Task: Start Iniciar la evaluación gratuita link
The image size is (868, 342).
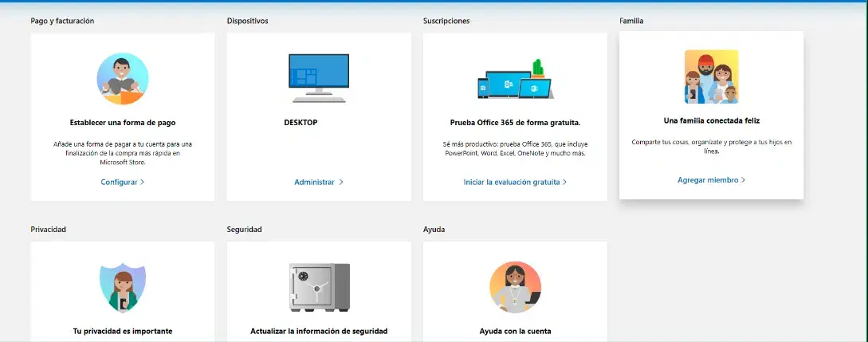Action: 516,182
